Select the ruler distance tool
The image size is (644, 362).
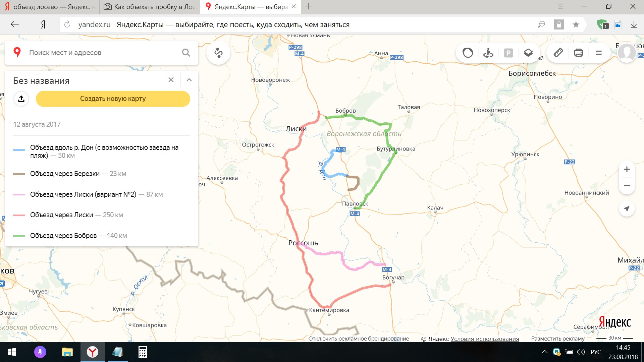pyautogui.click(x=558, y=53)
